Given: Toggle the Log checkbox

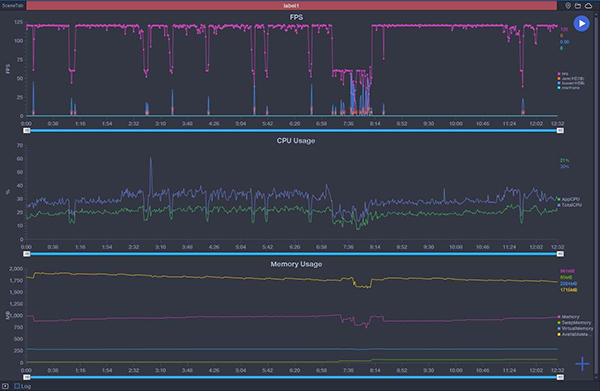Looking at the screenshot, I should [x=17, y=386].
